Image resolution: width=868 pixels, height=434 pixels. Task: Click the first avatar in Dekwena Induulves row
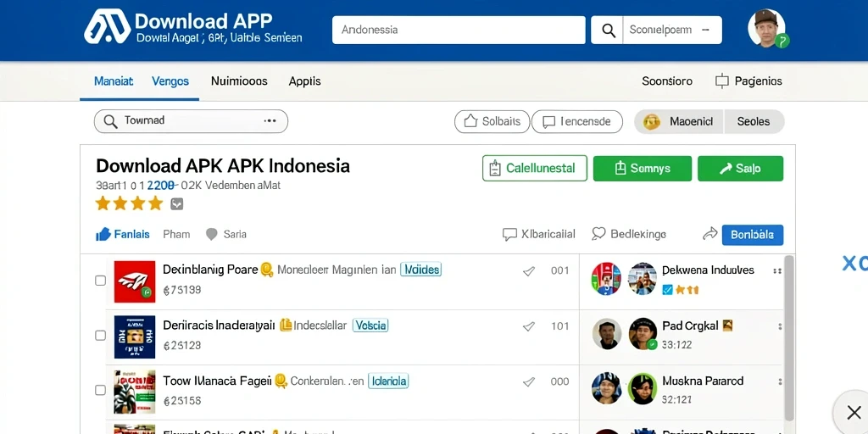(x=606, y=278)
